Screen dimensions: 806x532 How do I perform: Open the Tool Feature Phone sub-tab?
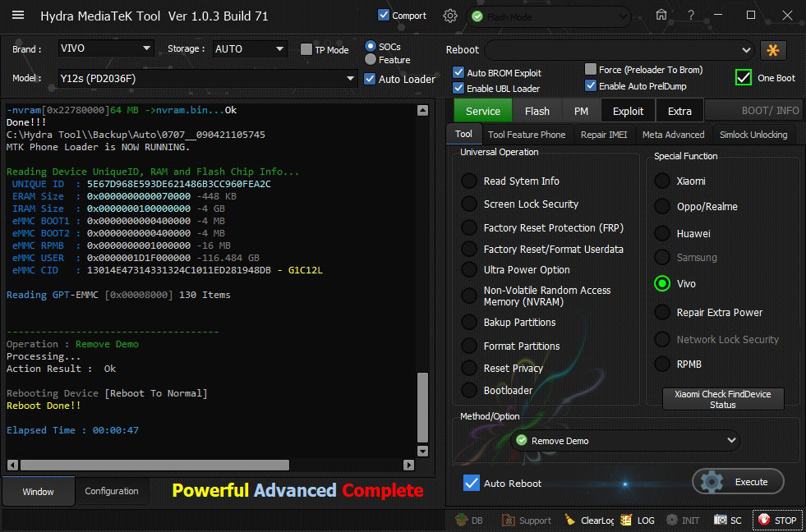pyautogui.click(x=527, y=135)
